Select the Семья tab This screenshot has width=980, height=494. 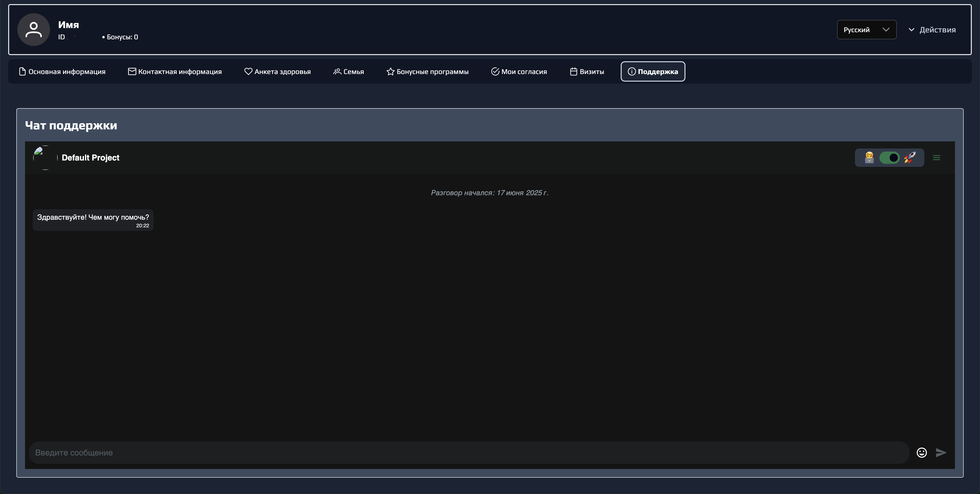tap(348, 71)
